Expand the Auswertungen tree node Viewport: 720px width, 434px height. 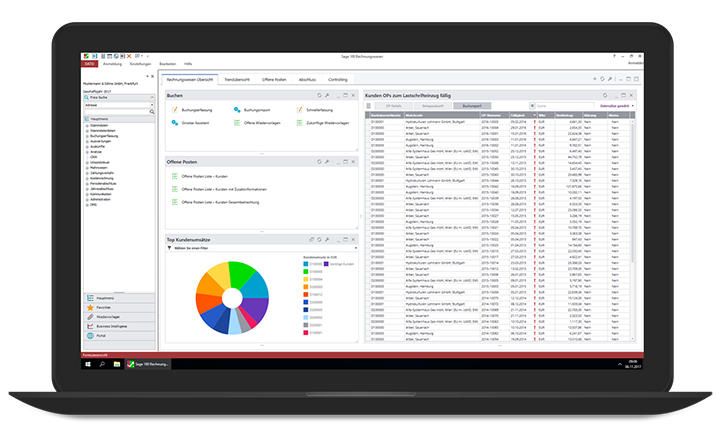click(x=87, y=141)
